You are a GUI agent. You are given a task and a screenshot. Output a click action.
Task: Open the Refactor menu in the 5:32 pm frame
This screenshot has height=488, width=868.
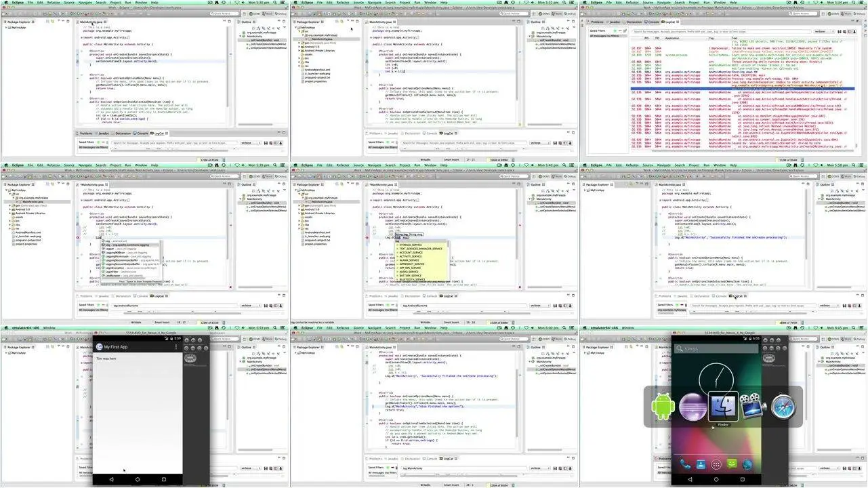point(343,3)
